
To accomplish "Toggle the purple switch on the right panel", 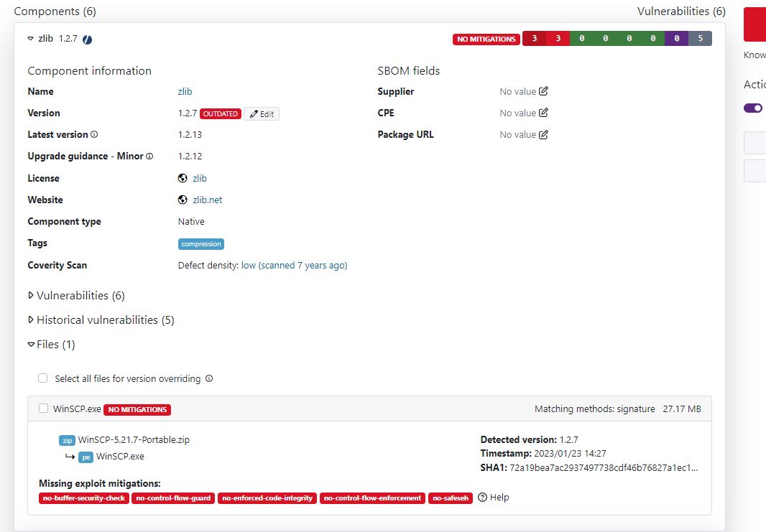I will point(752,108).
